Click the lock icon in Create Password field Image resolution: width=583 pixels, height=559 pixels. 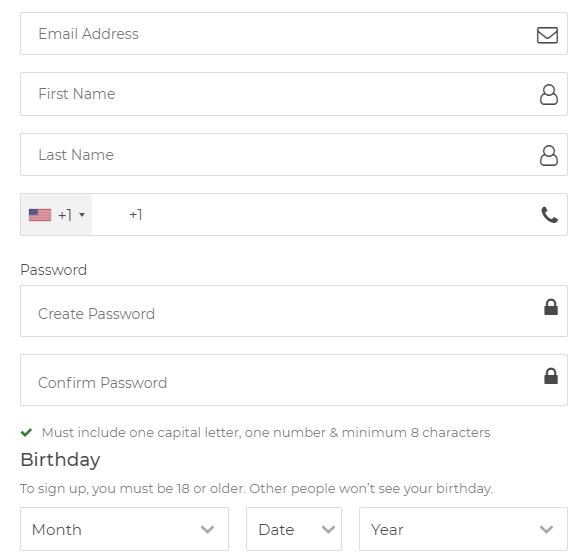pos(551,307)
